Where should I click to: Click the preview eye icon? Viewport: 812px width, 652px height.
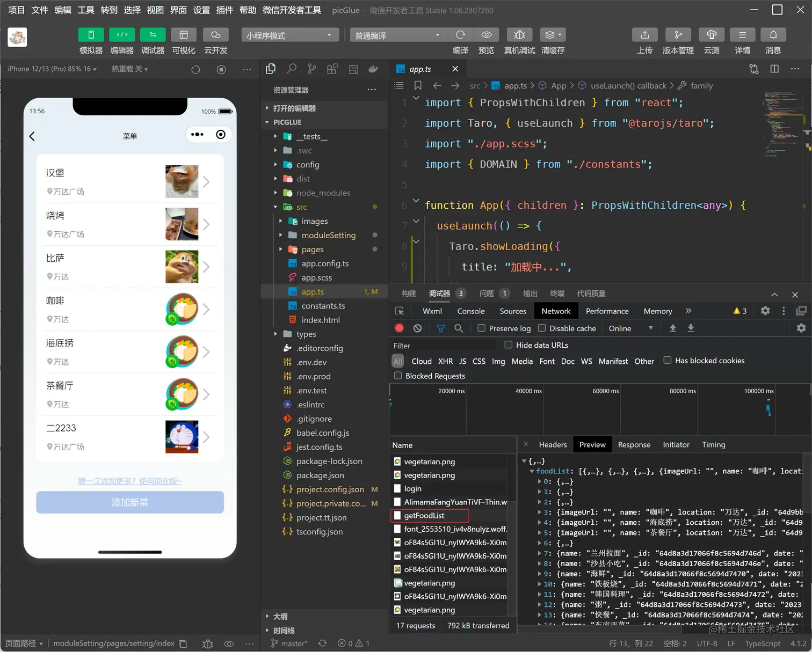click(x=487, y=35)
